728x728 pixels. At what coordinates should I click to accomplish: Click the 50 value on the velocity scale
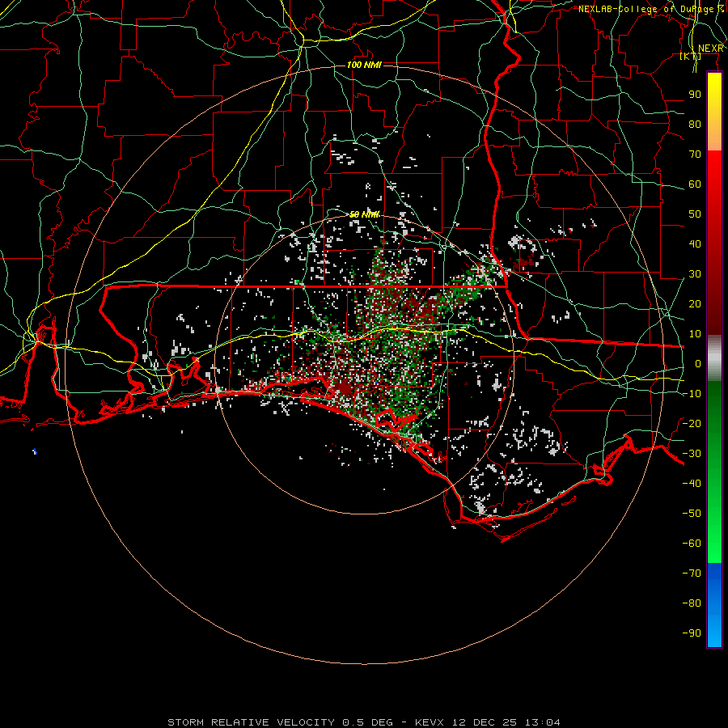point(695,214)
